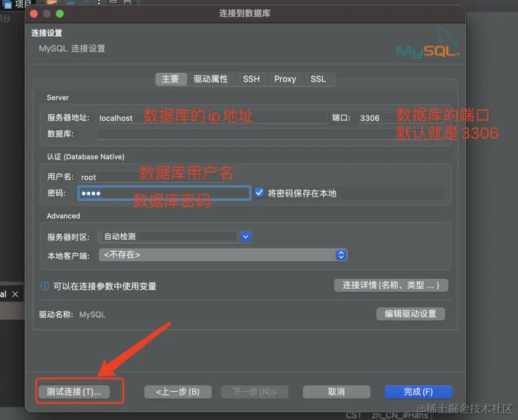Click the 取消 button

pos(337,392)
